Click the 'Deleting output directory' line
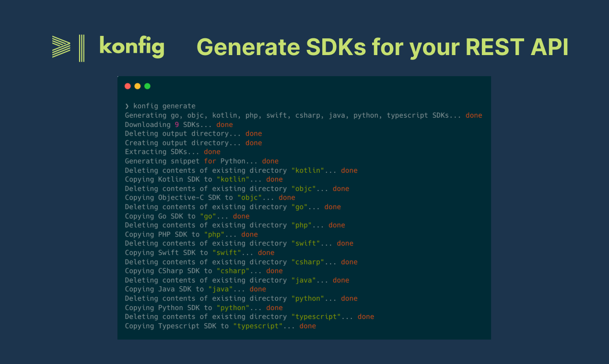Viewport: 609px width, 364px height. (193, 134)
